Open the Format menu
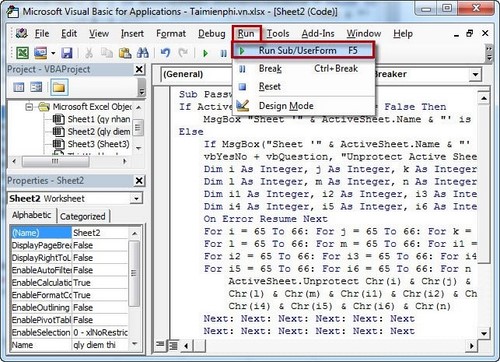 click(171, 33)
